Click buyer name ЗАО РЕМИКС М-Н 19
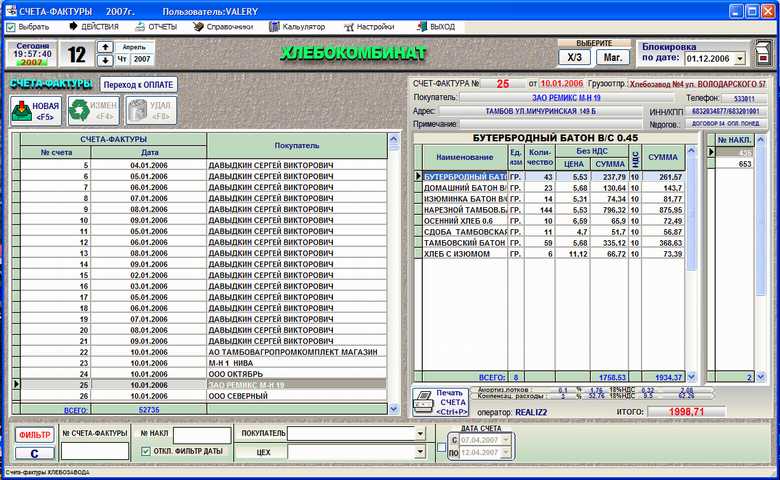 (566, 98)
